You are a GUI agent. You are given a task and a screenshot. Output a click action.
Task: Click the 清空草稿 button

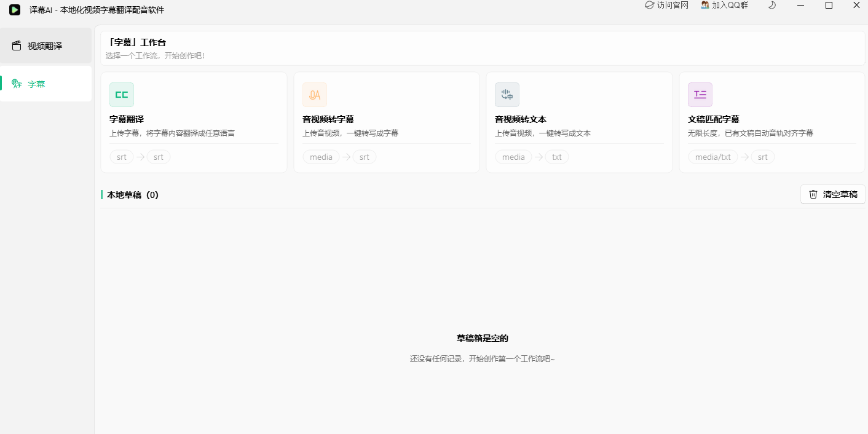click(833, 194)
